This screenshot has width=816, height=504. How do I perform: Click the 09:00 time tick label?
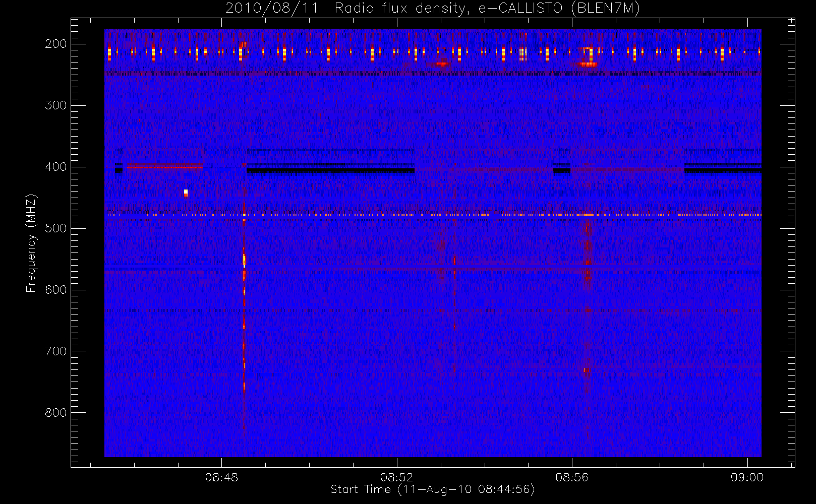coord(747,477)
